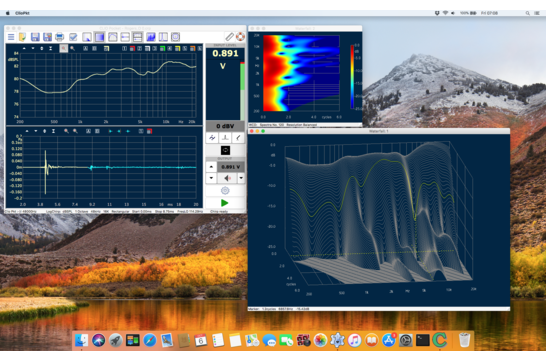Shift upper frequency graph scale up
Screen dimensions: 546x360
click(24, 48)
